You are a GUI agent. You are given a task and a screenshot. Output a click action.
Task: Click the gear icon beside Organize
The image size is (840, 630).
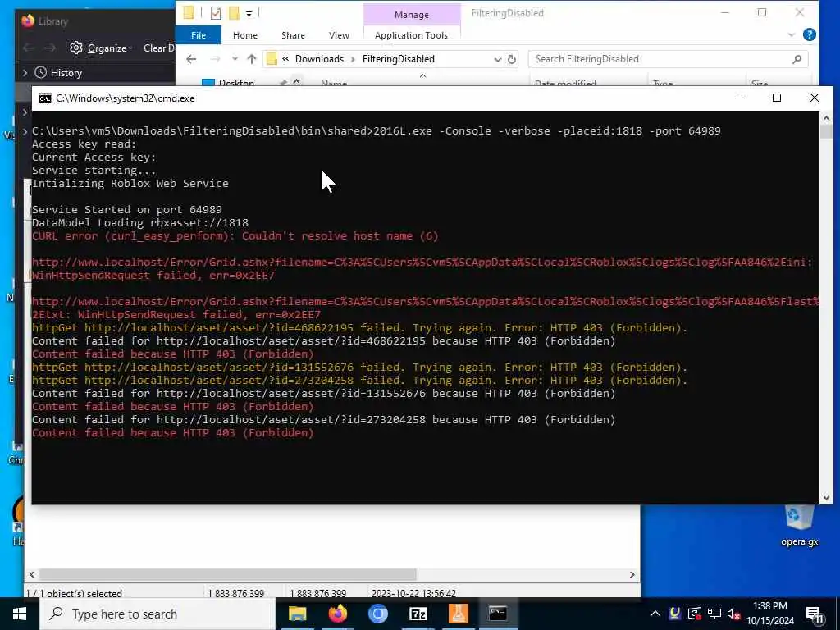[x=76, y=48]
